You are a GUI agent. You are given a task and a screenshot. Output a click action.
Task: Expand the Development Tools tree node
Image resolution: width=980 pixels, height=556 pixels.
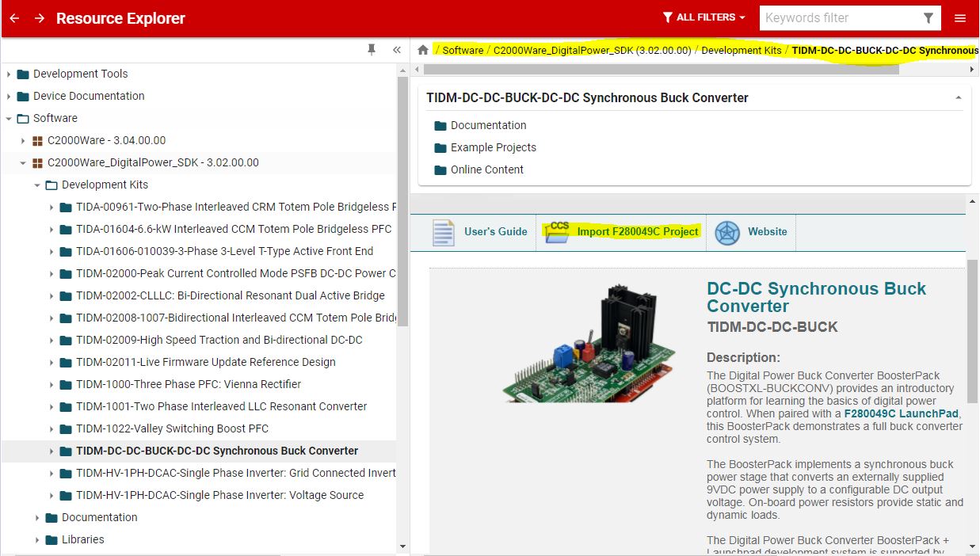[x=9, y=74]
